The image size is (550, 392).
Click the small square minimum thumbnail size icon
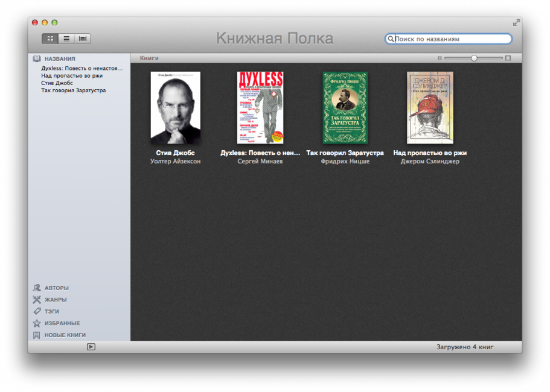click(440, 58)
